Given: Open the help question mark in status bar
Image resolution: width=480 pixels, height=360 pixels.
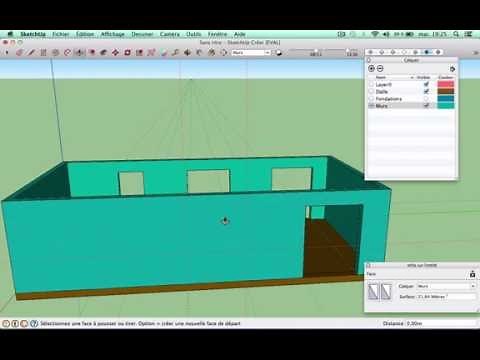Looking at the screenshot, I should [x=34, y=323].
